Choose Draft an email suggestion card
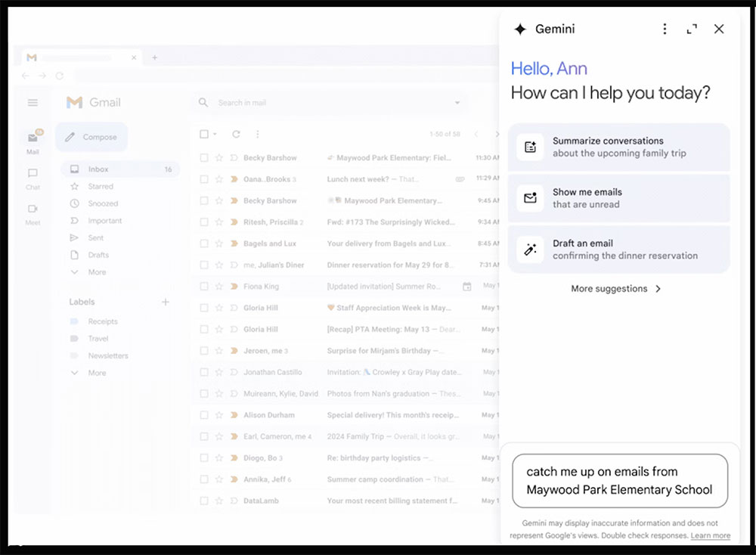 pyautogui.click(x=618, y=250)
